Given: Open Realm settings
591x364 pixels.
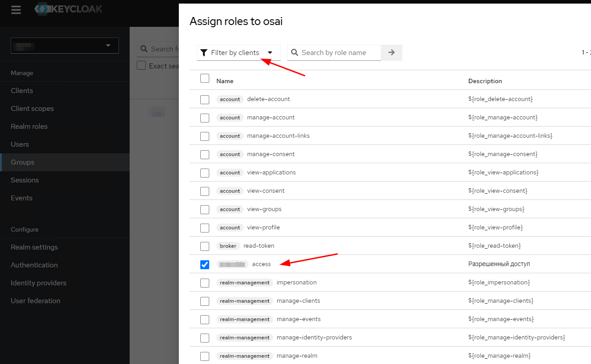Looking at the screenshot, I should click(x=34, y=247).
